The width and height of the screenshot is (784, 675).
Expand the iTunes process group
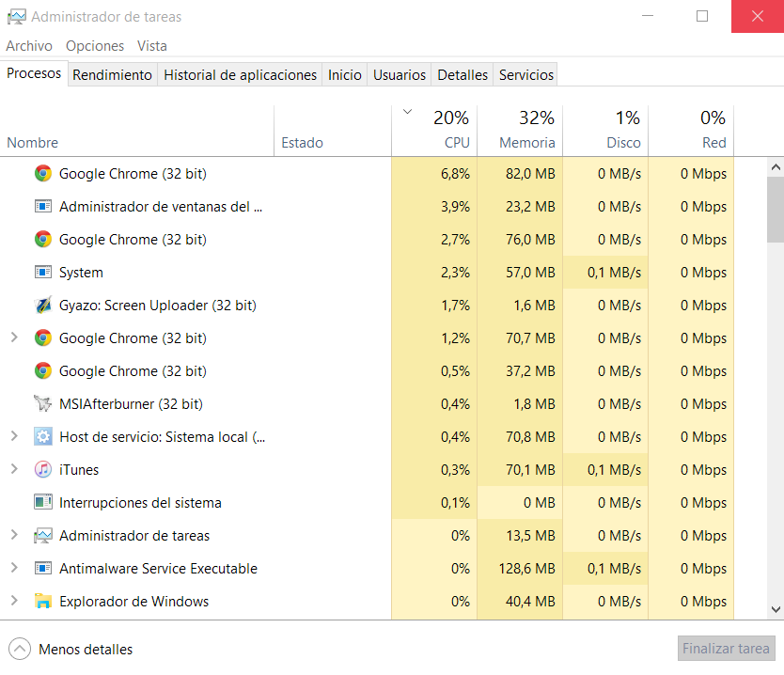coord(14,469)
